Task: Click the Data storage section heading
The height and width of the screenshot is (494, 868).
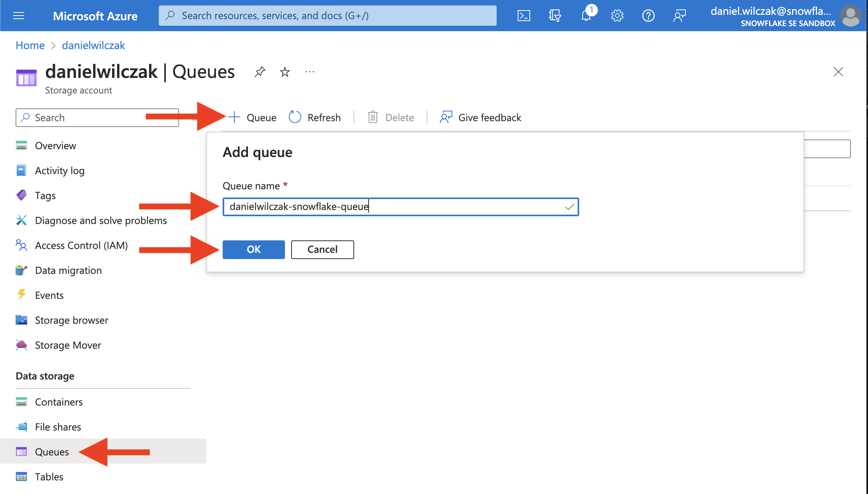Action: (x=45, y=376)
